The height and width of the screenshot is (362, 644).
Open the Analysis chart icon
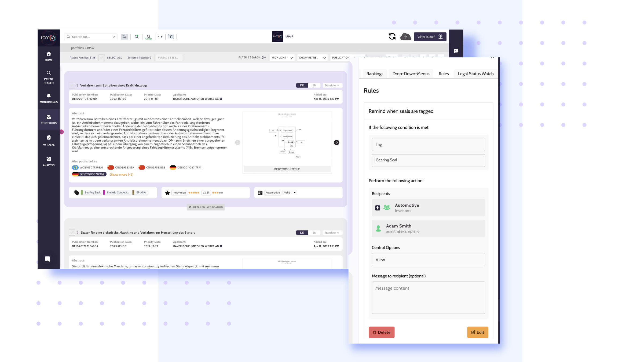click(49, 159)
